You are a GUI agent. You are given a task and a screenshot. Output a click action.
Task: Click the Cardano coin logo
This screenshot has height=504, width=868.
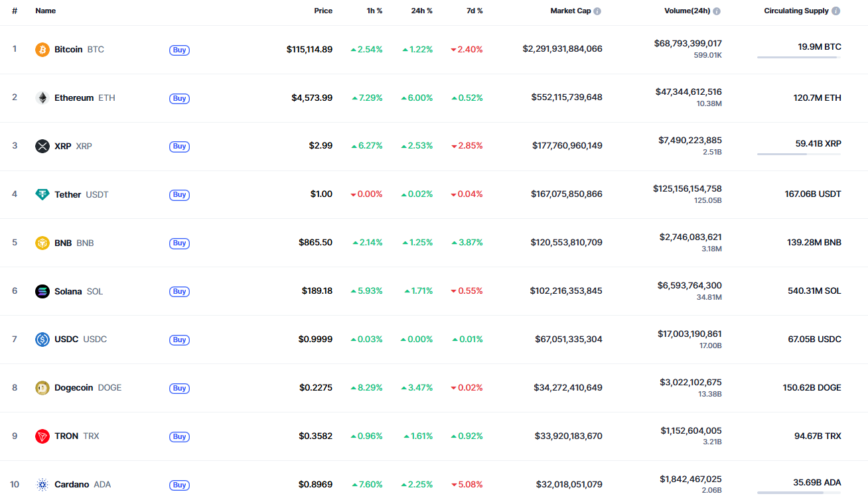(x=42, y=485)
